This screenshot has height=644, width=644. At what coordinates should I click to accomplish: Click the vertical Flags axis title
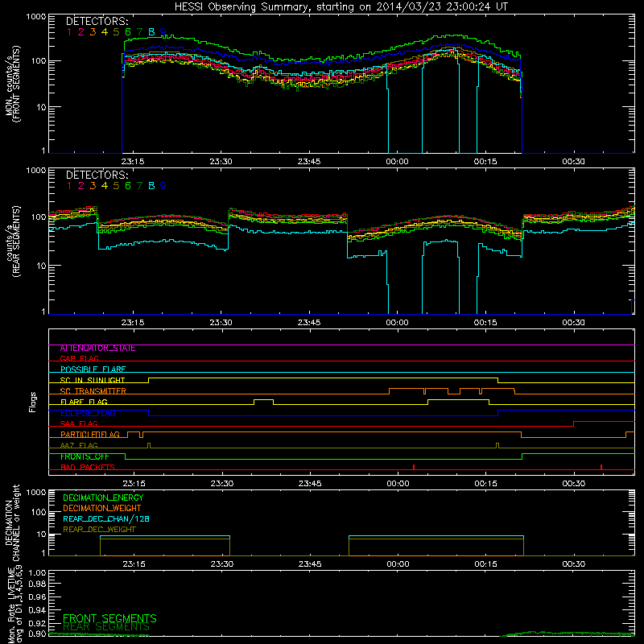[x=33, y=402]
